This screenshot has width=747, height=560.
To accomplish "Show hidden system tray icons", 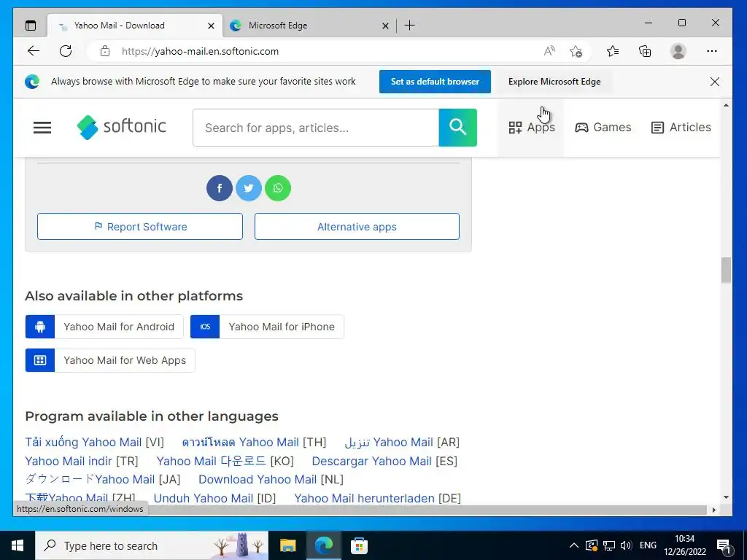I will (574, 545).
